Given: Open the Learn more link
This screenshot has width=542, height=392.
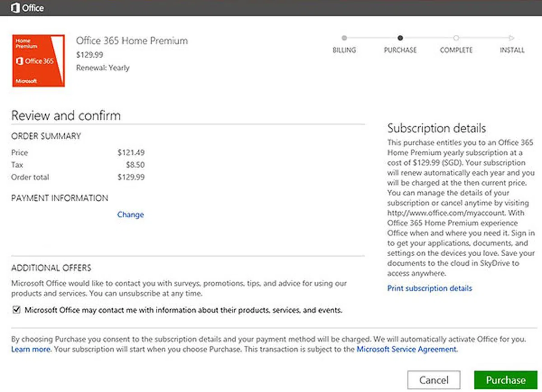Looking at the screenshot, I should (31, 349).
